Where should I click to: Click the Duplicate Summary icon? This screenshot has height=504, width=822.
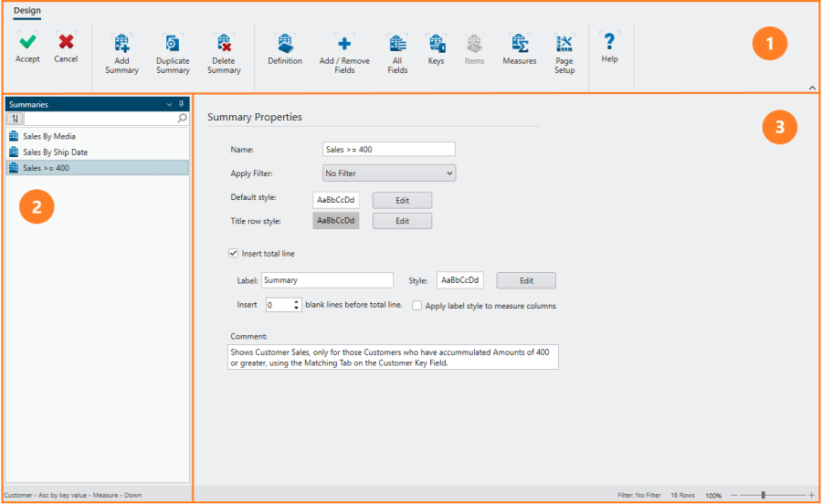(172, 43)
